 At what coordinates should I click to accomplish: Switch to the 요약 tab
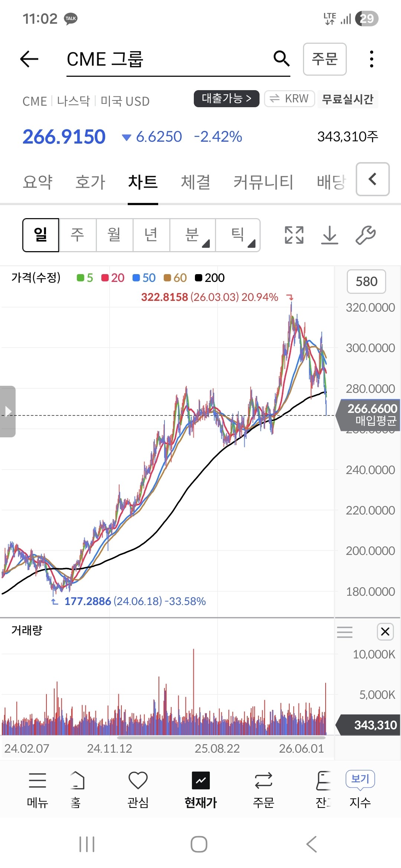(x=38, y=182)
